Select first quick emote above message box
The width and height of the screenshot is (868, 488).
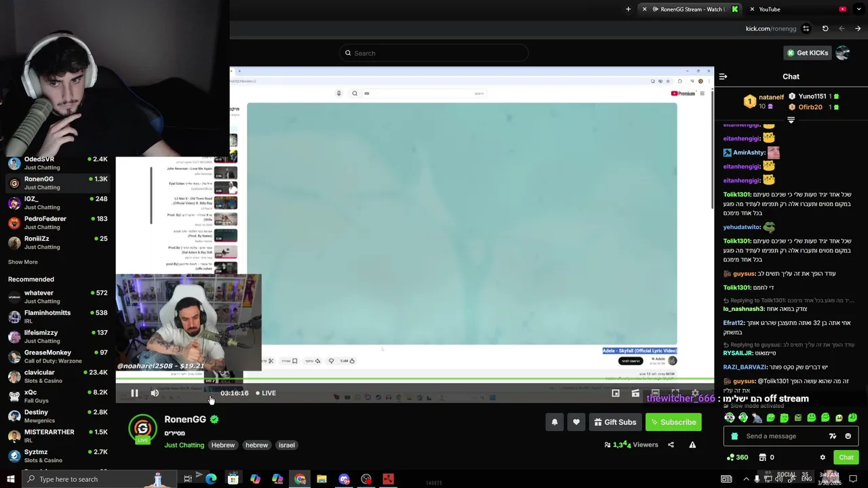tap(730, 418)
